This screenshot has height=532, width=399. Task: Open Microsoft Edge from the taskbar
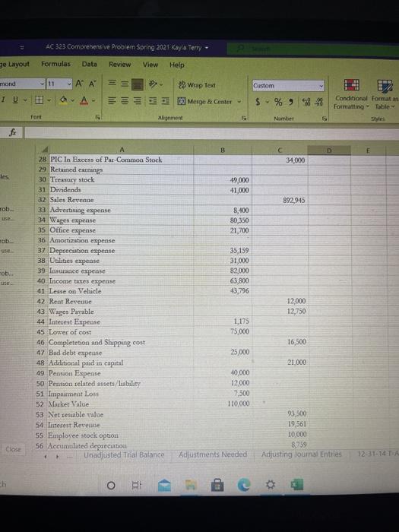tap(244, 485)
